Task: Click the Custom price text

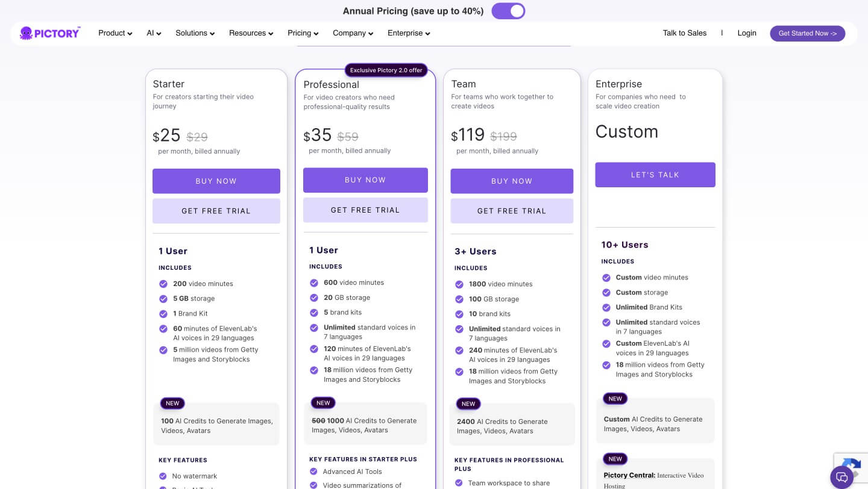Action: click(x=627, y=132)
